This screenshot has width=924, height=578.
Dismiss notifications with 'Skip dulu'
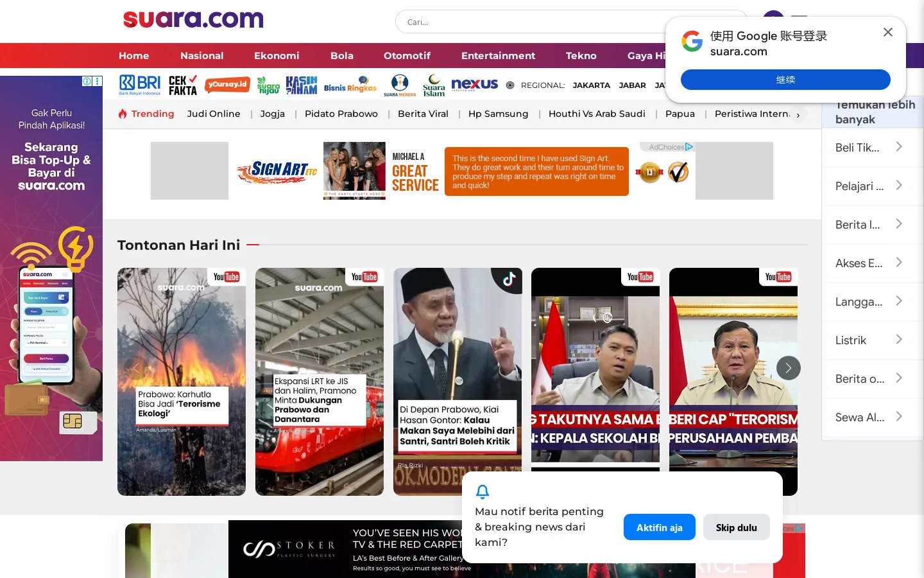(737, 527)
